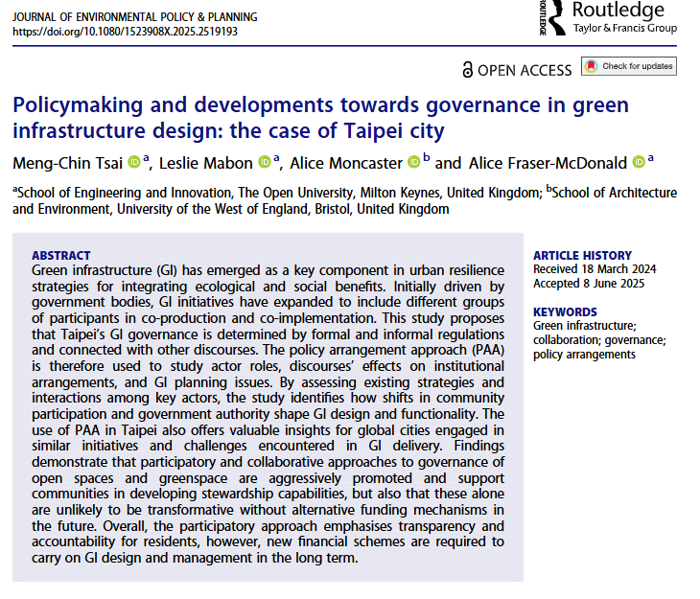This screenshot has height=599, width=700.
Task: Click the ABSTRACT heading
Action: pos(61,255)
